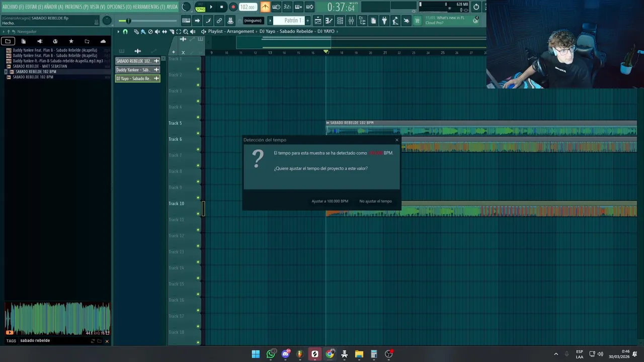The image size is (644, 362).
Task: Click the record button
Action: click(x=233, y=7)
